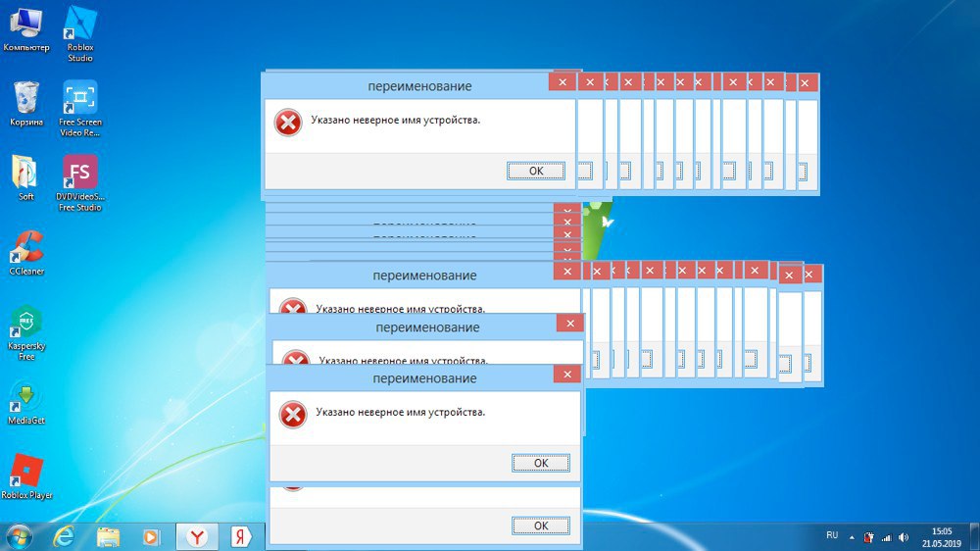This screenshot has width=980, height=551.
Task: Expand the hidden tray icons arrow
Action: (x=851, y=536)
